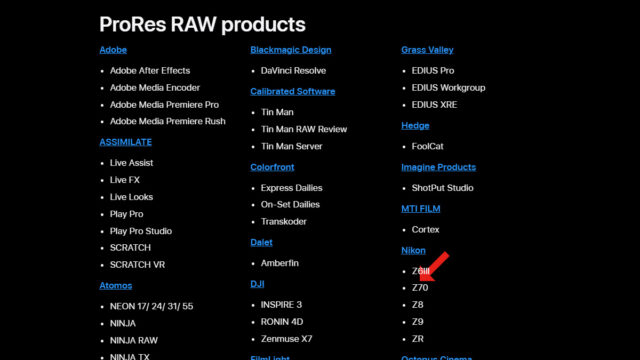Select the NEON 17/ 24/ 31/ 55 item
This screenshot has width=640, height=360.
point(151,307)
